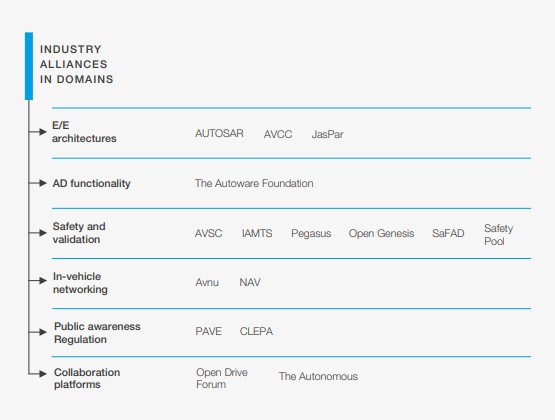Click the IAMTS alliance name
Image resolution: width=555 pixels, height=420 pixels.
click(257, 233)
